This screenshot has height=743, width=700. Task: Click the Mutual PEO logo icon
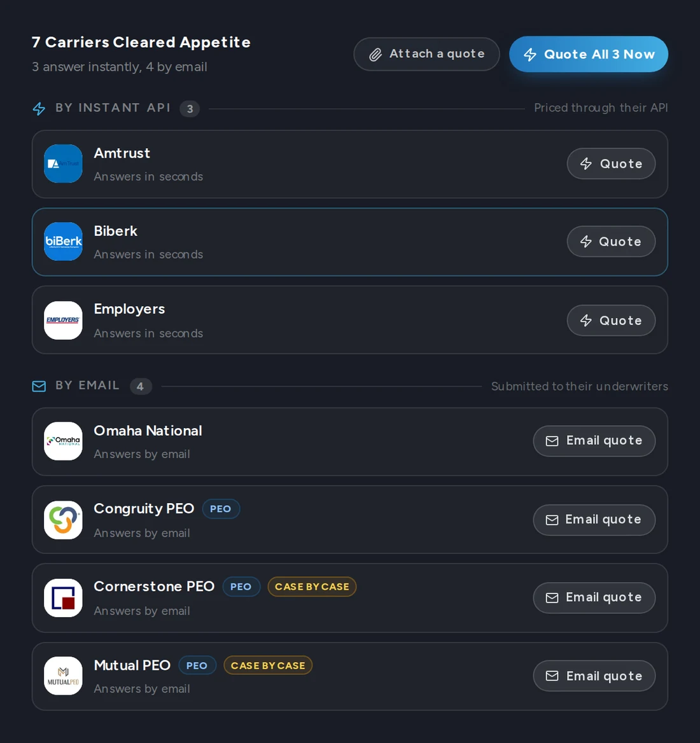pyautogui.click(x=63, y=676)
